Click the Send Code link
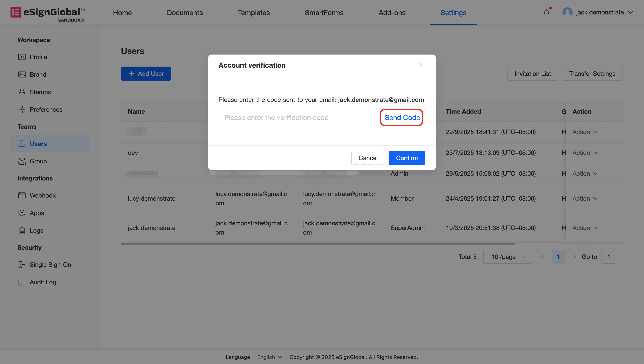The width and height of the screenshot is (644, 364). coord(402,117)
